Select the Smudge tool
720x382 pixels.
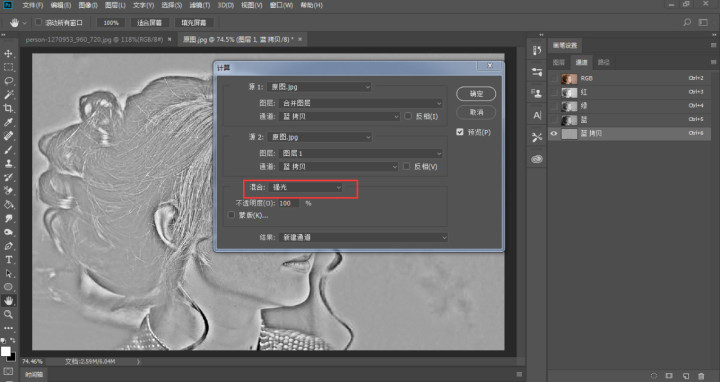tap(8, 219)
